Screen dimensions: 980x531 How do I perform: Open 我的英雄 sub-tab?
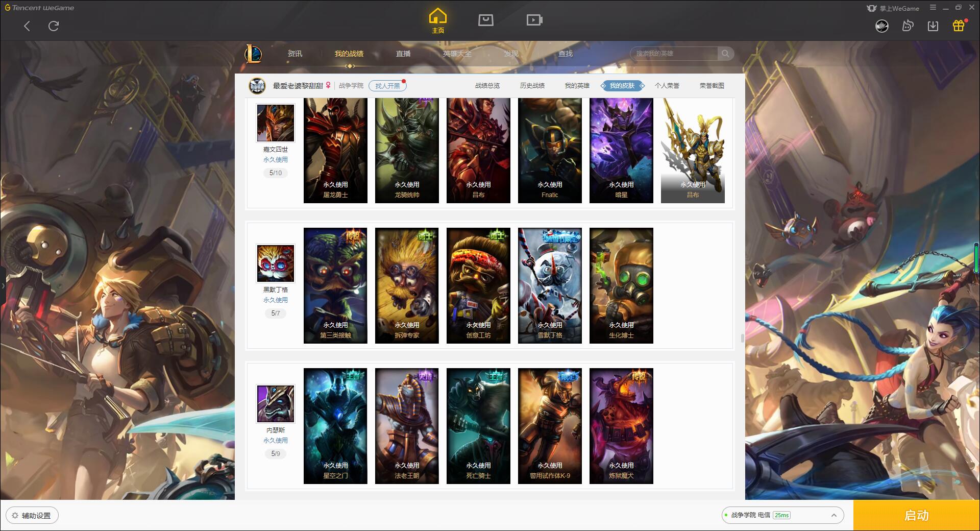click(577, 86)
